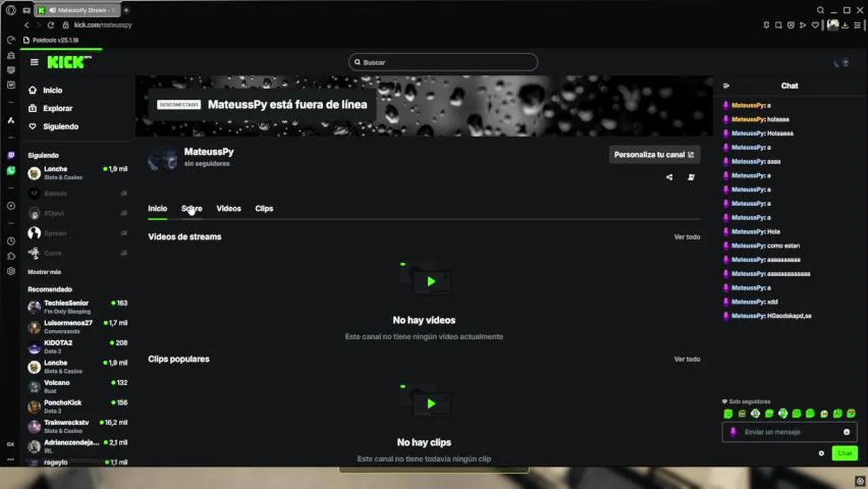Click the Opera logo menu button
Image resolution: width=868 pixels, height=489 pixels.
pyautogui.click(x=11, y=10)
